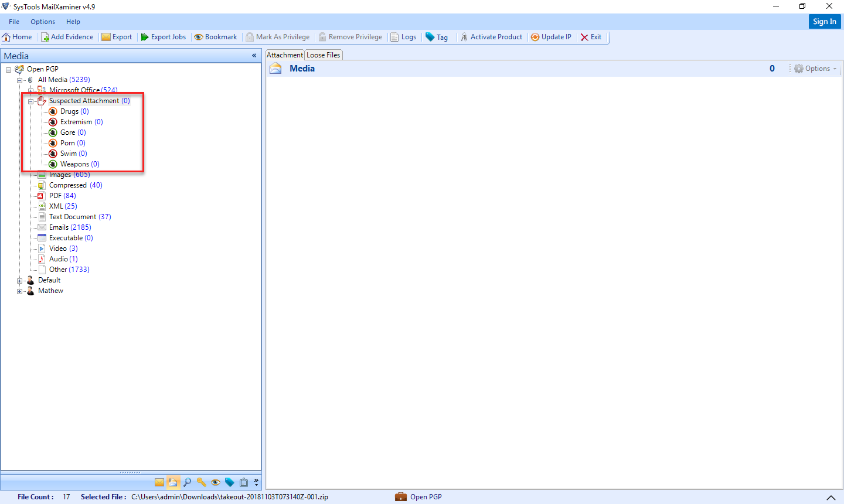Switch to the Loose Files tab
This screenshot has height=504, width=844.
point(324,55)
